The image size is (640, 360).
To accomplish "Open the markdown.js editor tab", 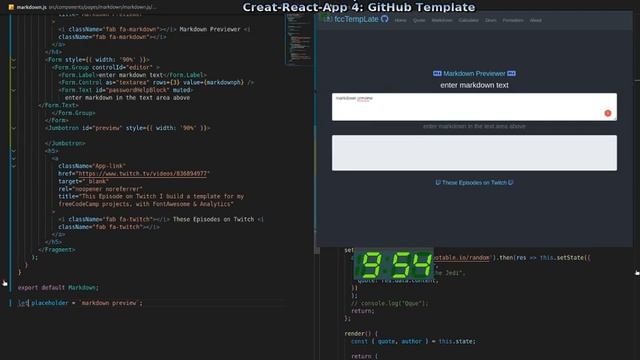I will pos(31,7).
